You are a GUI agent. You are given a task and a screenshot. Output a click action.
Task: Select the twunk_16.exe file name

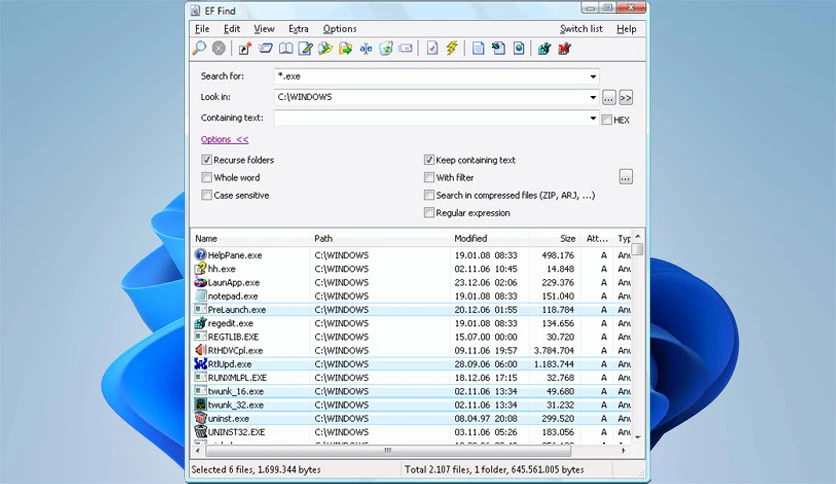click(x=236, y=391)
